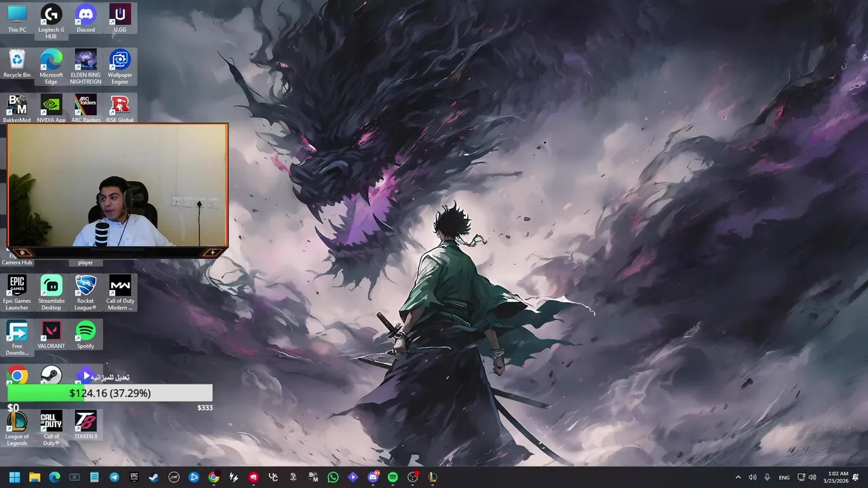Open the clock showing 1:02 AM

click(837, 477)
